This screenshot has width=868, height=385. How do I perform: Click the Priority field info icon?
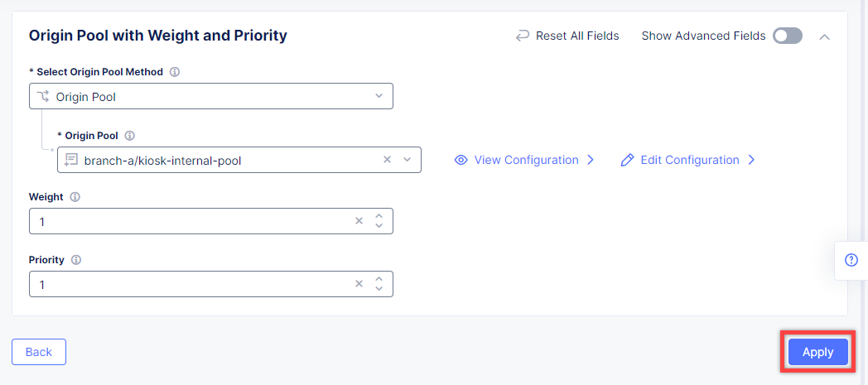tap(76, 260)
